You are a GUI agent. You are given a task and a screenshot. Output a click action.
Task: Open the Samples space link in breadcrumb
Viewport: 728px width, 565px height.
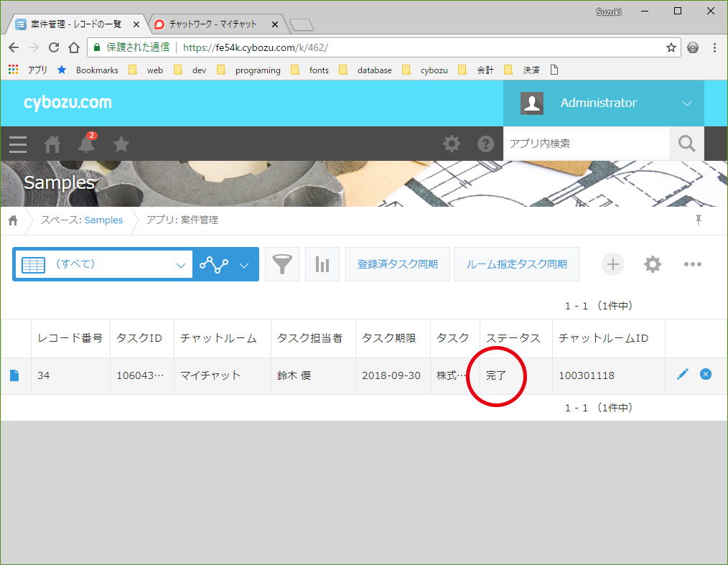click(x=103, y=220)
